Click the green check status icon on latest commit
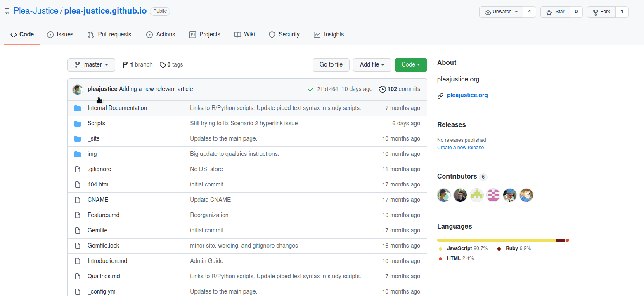 [x=310, y=89]
